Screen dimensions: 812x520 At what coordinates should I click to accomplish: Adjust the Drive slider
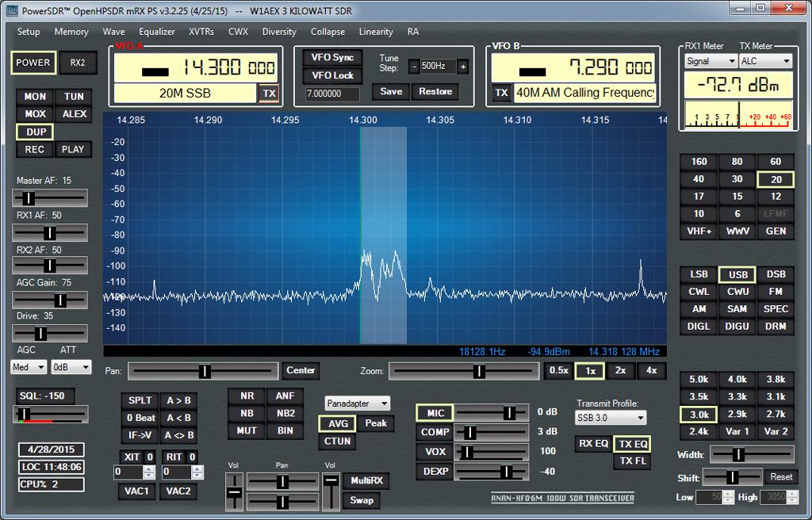(x=50, y=333)
